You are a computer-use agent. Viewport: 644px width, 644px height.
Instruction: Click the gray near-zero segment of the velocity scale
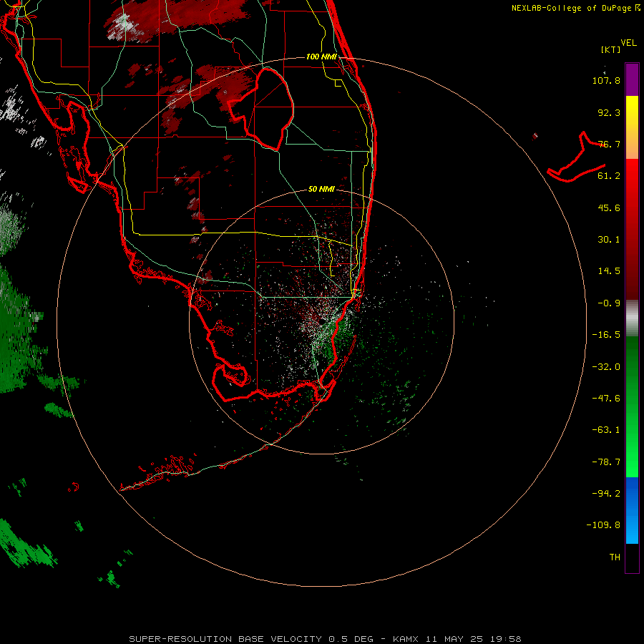(x=632, y=318)
